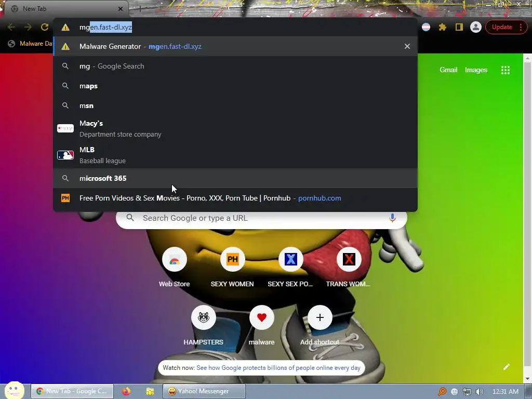The width and height of the screenshot is (532, 399).
Task: Switch to Yahoo! Messenger taskbar button
Action: pos(204,391)
